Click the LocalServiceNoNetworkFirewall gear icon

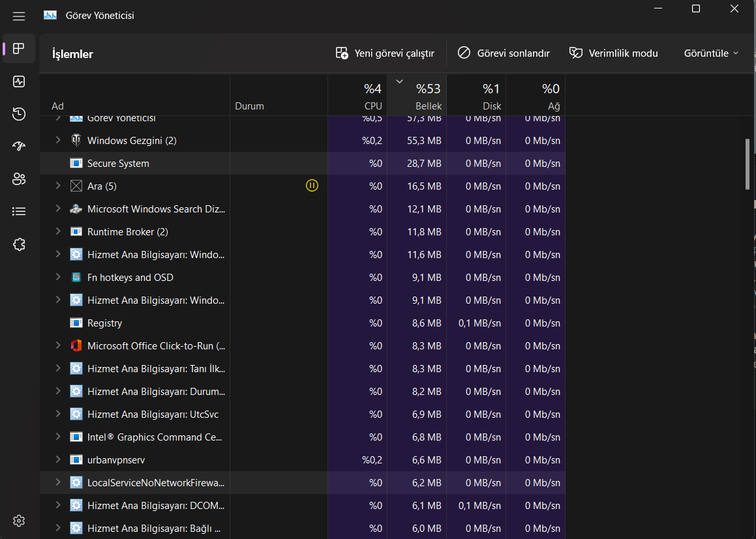pos(76,483)
